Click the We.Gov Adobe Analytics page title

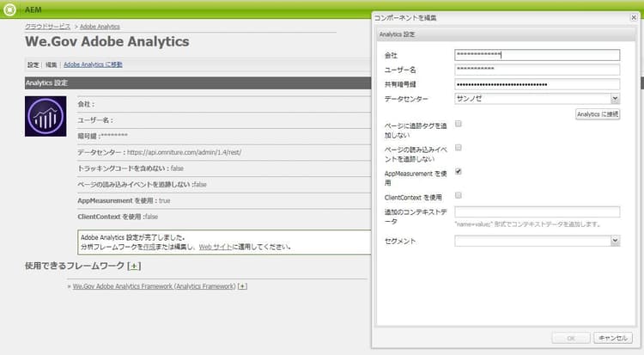tap(107, 41)
